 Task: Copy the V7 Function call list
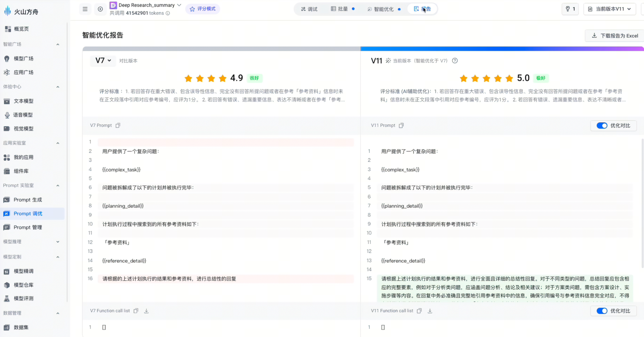pos(136,311)
